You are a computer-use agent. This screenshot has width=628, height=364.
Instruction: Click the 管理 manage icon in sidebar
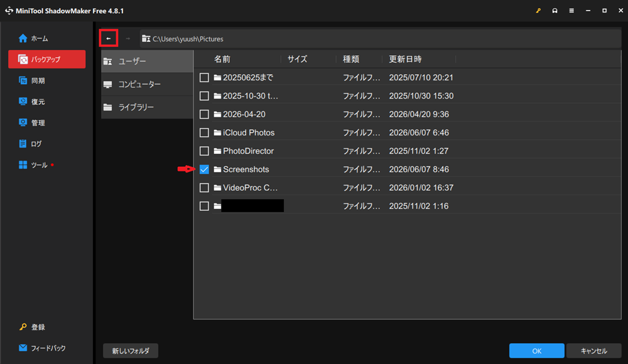23,122
